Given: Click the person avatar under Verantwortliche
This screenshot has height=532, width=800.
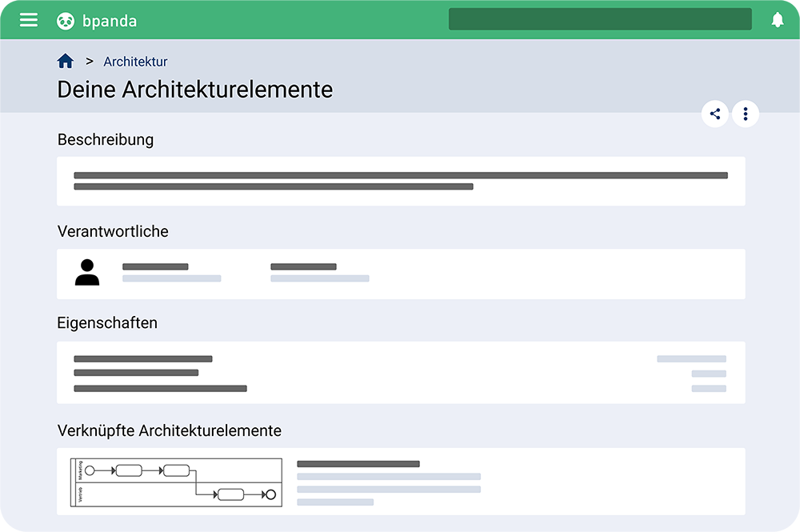Looking at the screenshot, I should (87, 272).
